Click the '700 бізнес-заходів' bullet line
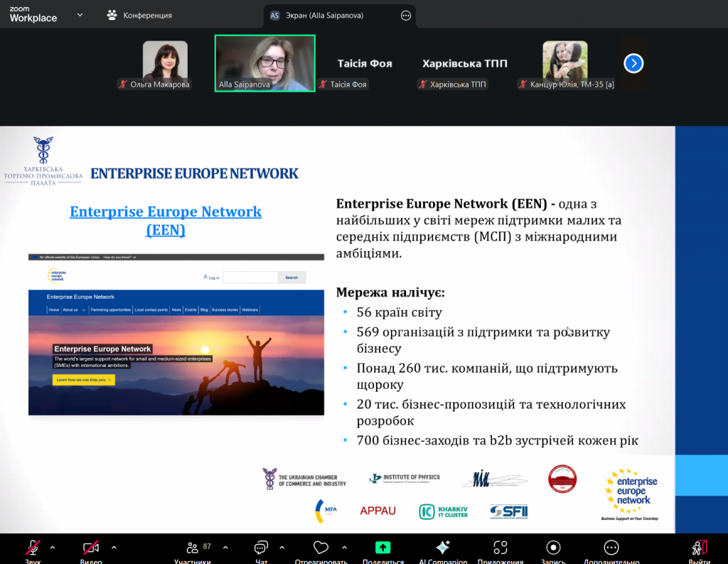Image resolution: width=728 pixels, height=564 pixels. click(x=497, y=440)
